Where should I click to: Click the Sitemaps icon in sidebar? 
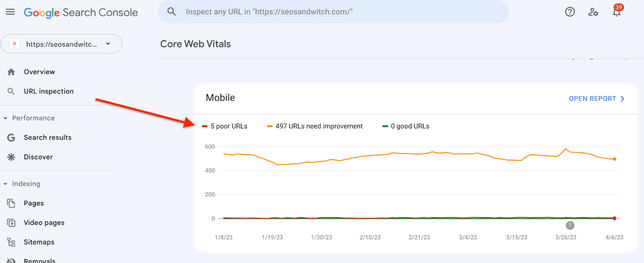click(x=11, y=242)
